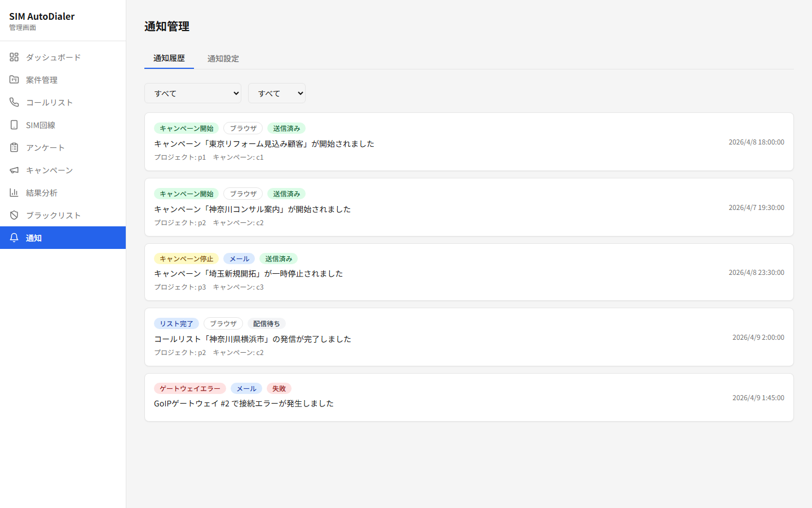Open notification about 東京リフォーム見込み顧客 campaign
Viewport: 812px width, 508px height.
click(x=469, y=142)
